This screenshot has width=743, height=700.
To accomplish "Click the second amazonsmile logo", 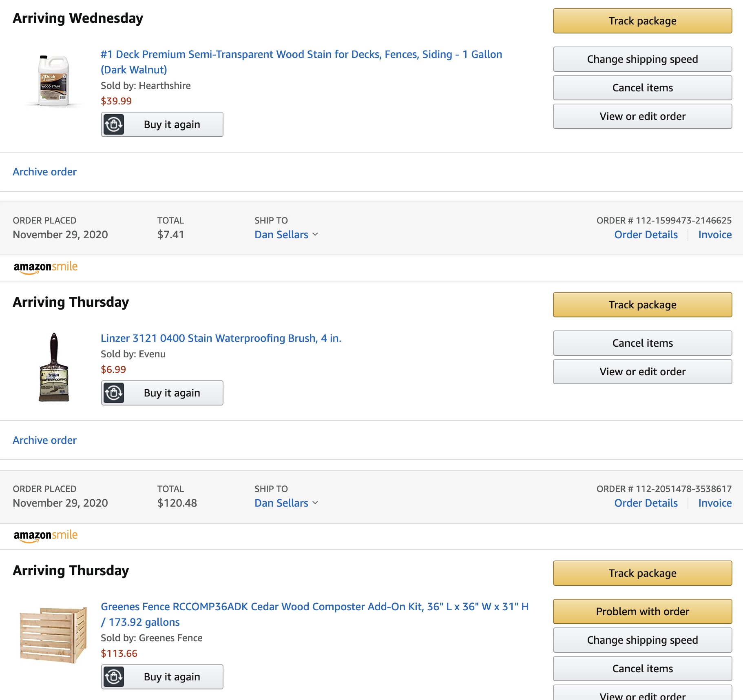I will tap(45, 536).
